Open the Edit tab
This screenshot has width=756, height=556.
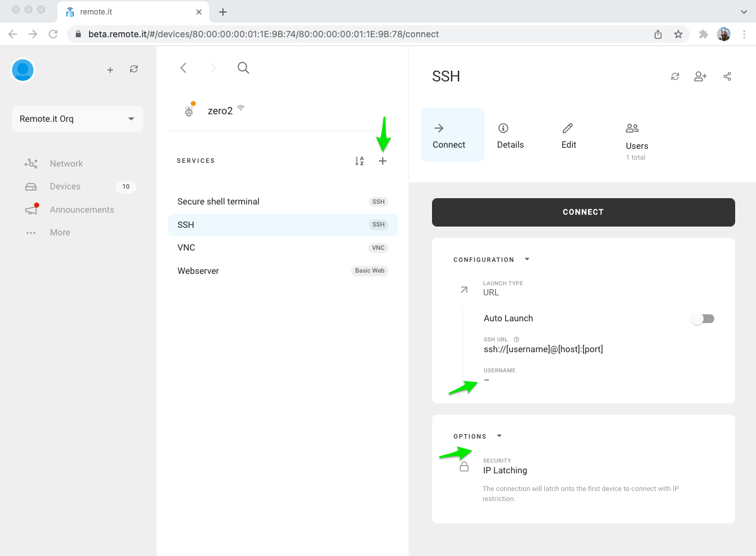pos(568,135)
